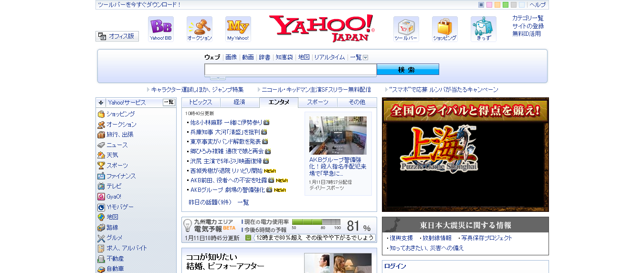The image size is (644, 273).
Task: Open the 写真保存プロジェクト link
Action: pos(487,238)
